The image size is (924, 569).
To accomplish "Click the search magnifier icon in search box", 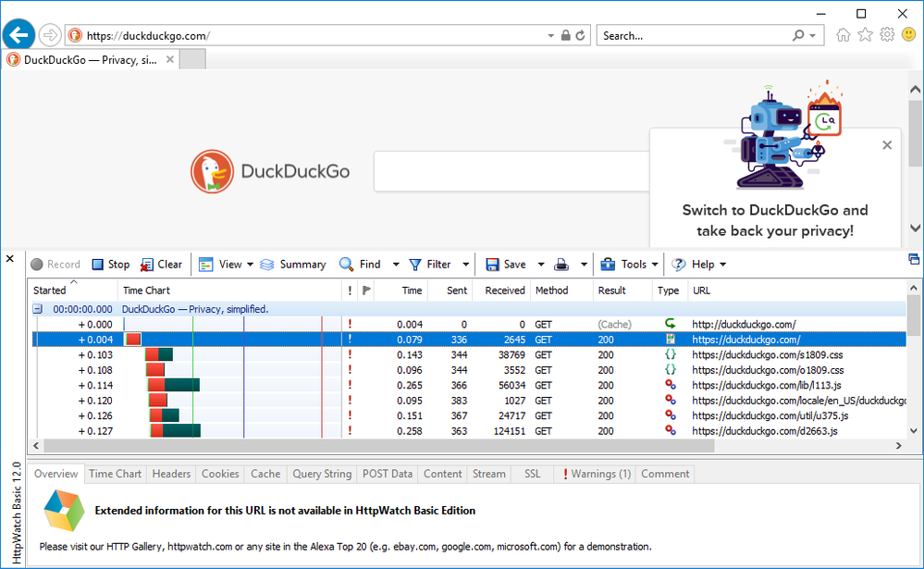I will (x=798, y=35).
